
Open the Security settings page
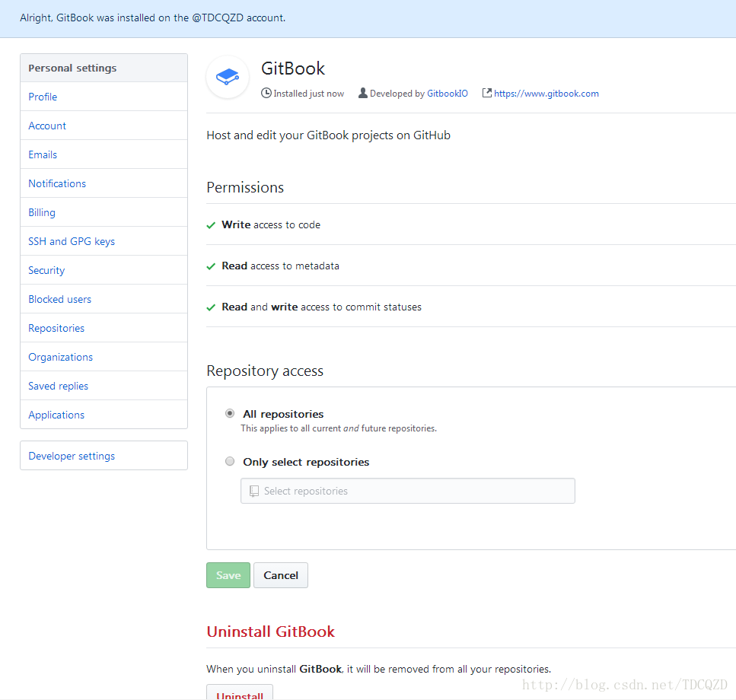click(x=104, y=270)
